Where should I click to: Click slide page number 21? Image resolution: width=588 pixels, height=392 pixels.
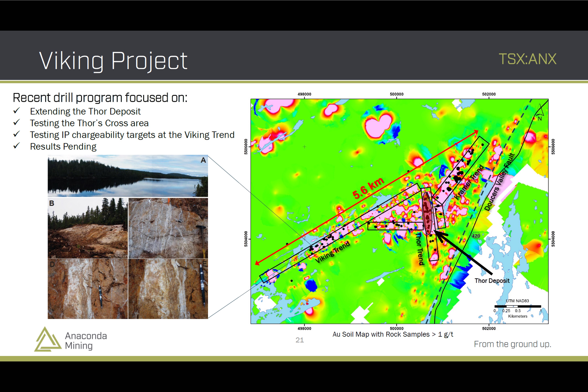pyautogui.click(x=299, y=340)
